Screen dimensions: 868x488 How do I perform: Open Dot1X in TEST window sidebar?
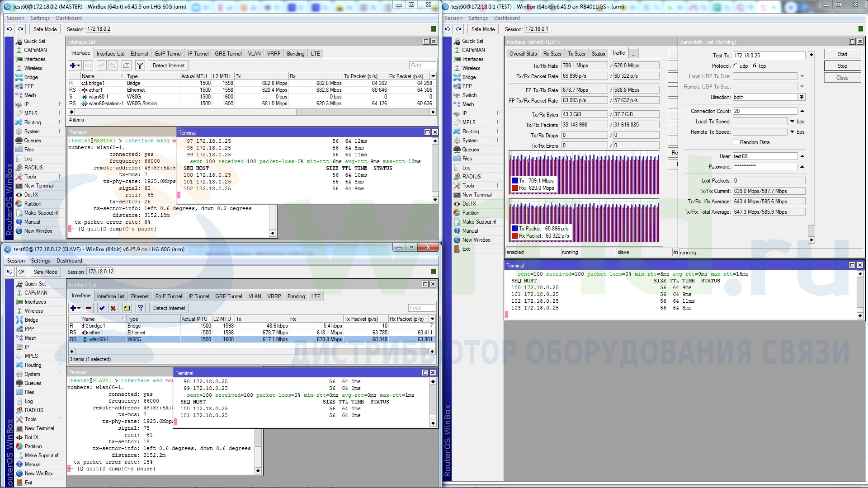pos(469,204)
